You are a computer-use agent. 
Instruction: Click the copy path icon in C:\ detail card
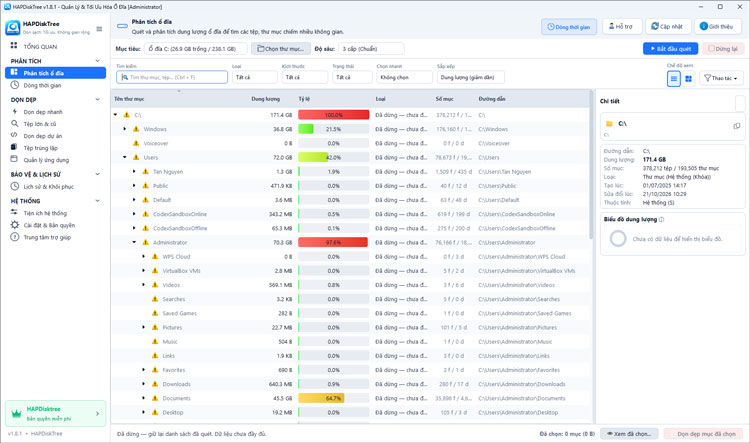737,126
